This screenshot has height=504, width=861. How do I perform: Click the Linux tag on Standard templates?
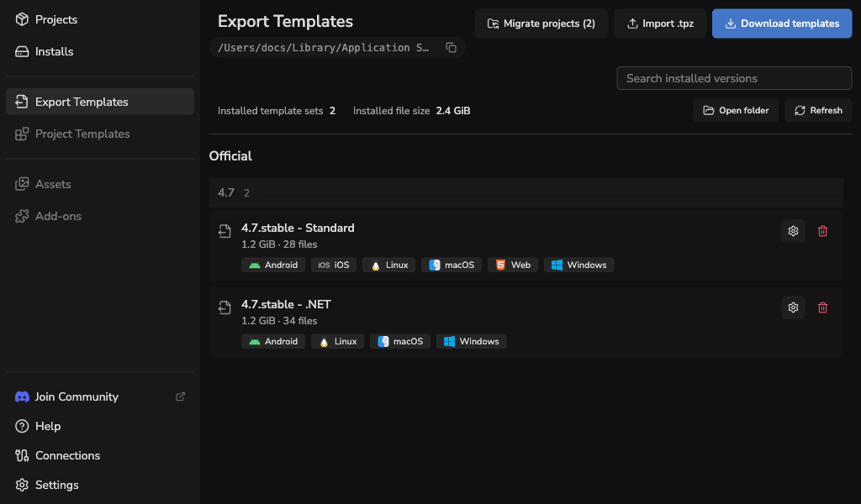[388, 265]
